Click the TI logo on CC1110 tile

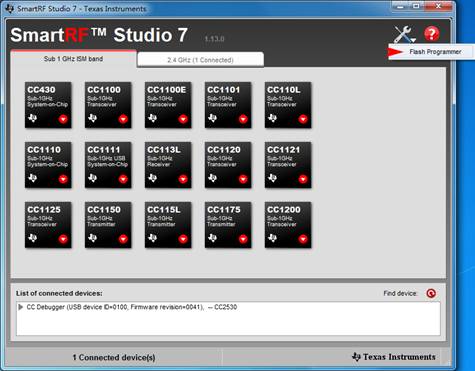[33, 178]
